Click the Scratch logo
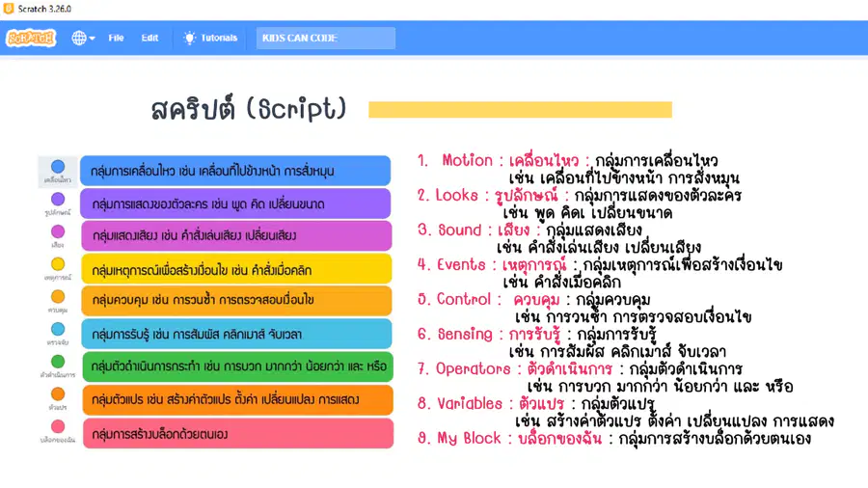Screen dimensions: 868x488 (31, 38)
